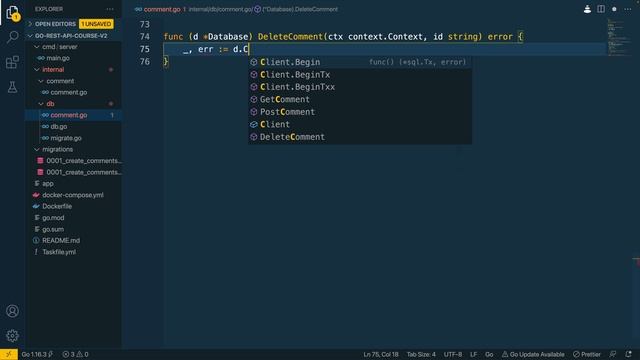Click the unsaved dot indicator in editor toolbar
The image size is (640, 360).
[x=614, y=9]
